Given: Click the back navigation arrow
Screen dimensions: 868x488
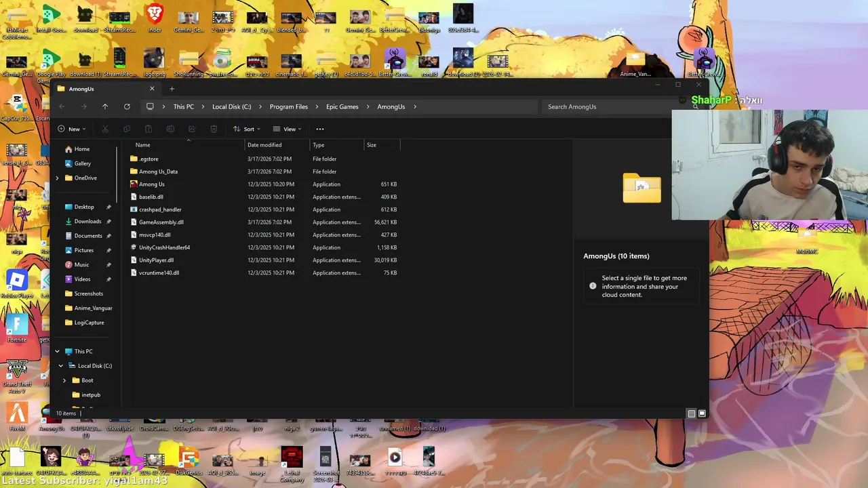Looking at the screenshot, I should point(62,106).
